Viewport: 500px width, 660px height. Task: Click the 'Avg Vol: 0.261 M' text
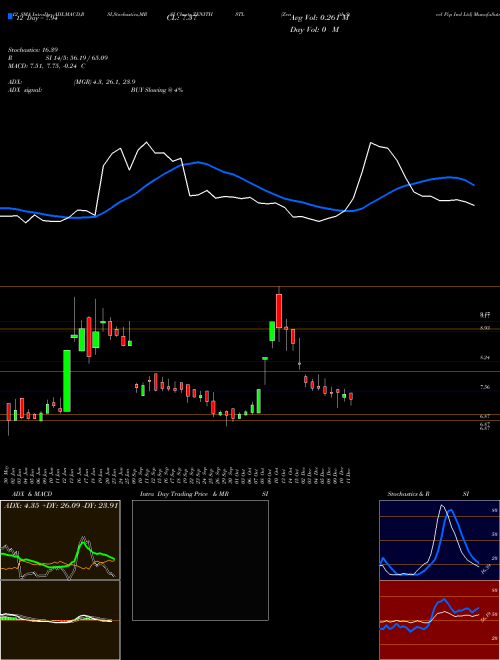pos(319,18)
